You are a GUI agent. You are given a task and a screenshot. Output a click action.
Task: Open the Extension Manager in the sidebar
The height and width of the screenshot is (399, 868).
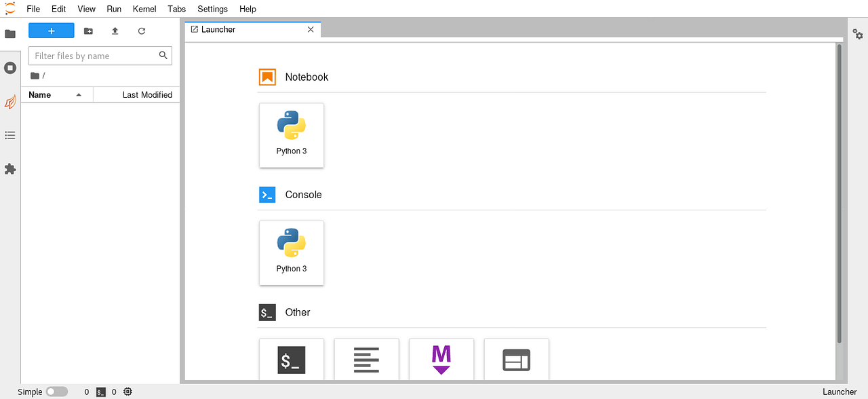10,169
